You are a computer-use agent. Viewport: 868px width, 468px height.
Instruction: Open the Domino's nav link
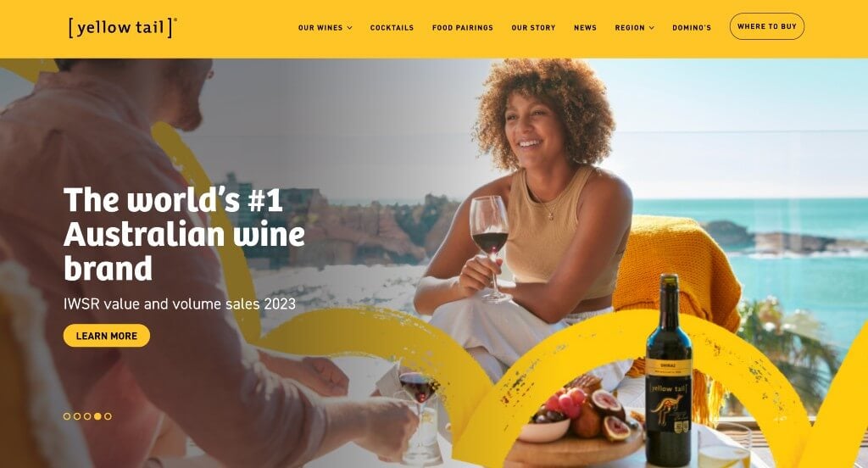pos(692,28)
